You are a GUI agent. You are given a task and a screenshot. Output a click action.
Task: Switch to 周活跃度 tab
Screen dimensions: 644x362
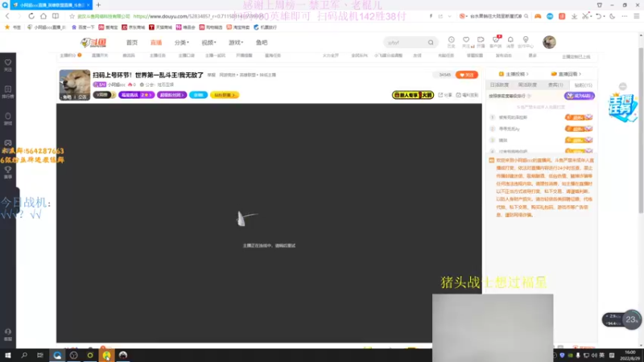click(x=527, y=85)
